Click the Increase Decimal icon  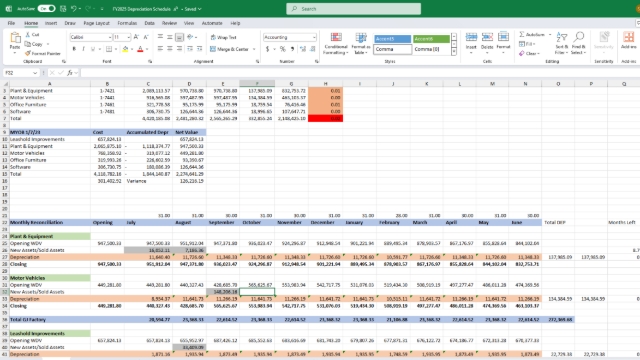pos(303,49)
